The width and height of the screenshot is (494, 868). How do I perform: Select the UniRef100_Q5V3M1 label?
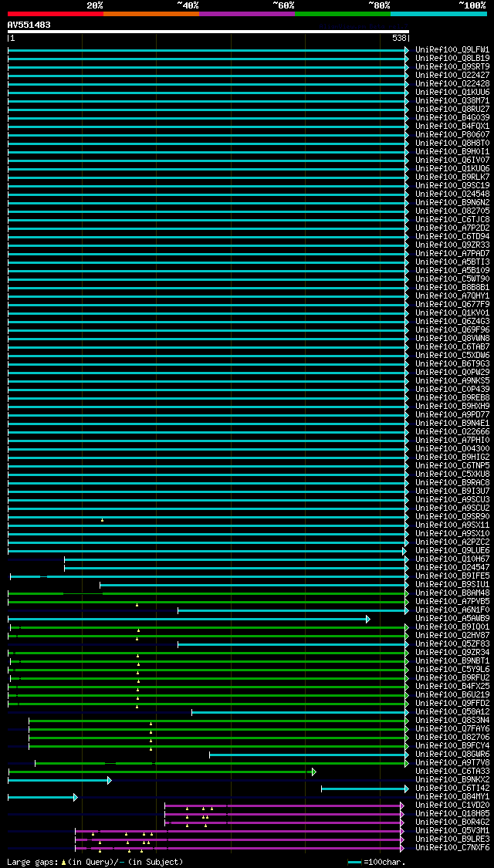pyautogui.click(x=452, y=831)
